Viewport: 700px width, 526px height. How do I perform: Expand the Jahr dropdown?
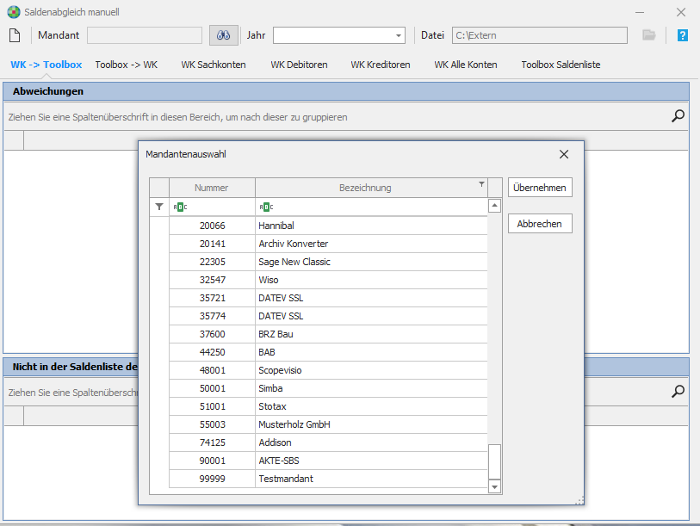(398, 36)
